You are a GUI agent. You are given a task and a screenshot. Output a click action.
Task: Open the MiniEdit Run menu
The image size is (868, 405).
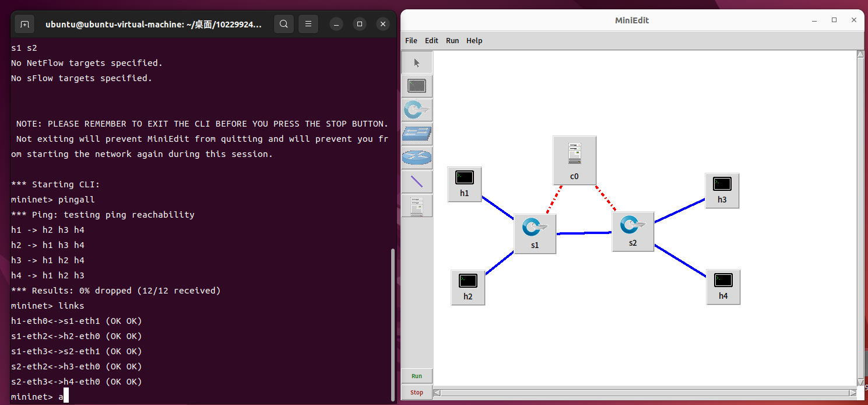[x=452, y=40]
